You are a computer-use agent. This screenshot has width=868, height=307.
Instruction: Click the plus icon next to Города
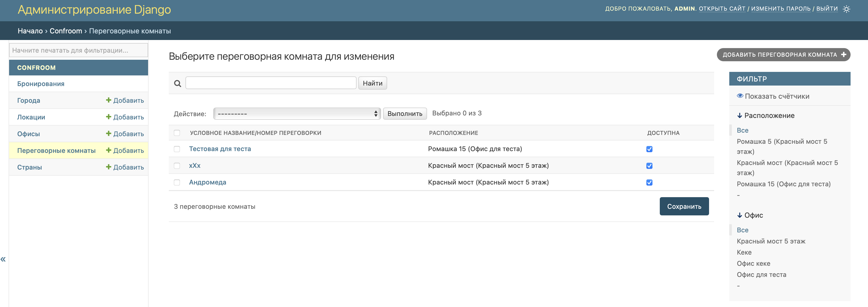[108, 100]
